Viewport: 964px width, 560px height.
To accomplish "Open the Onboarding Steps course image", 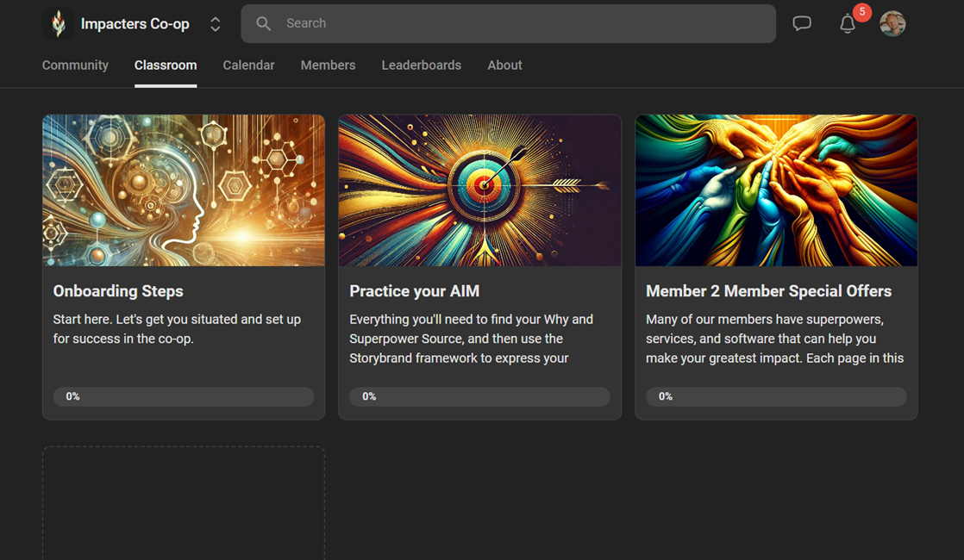I will click(184, 190).
